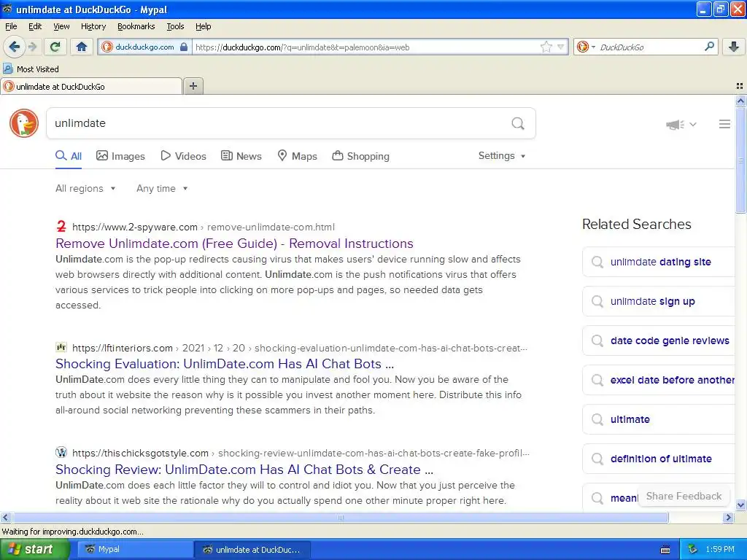Image resolution: width=747 pixels, height=560 pixels.
Task: Open the File menu
Action: [x=11, y=26]
